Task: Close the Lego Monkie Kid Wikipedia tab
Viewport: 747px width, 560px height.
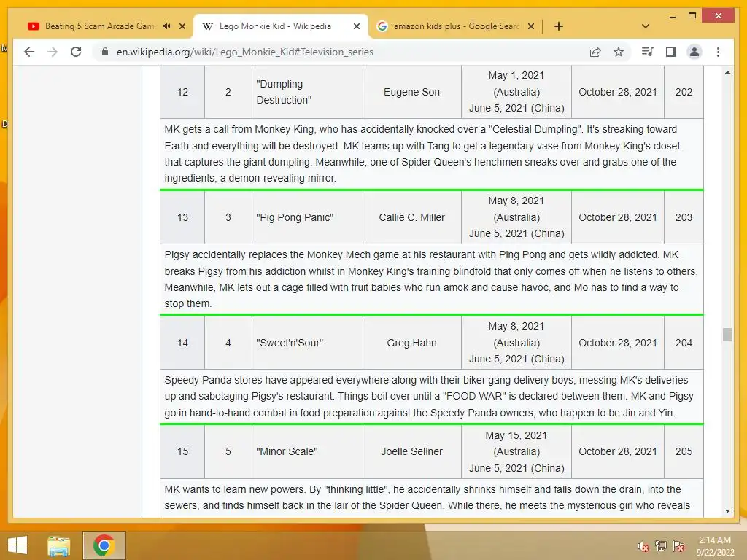Action: (356, 26)
